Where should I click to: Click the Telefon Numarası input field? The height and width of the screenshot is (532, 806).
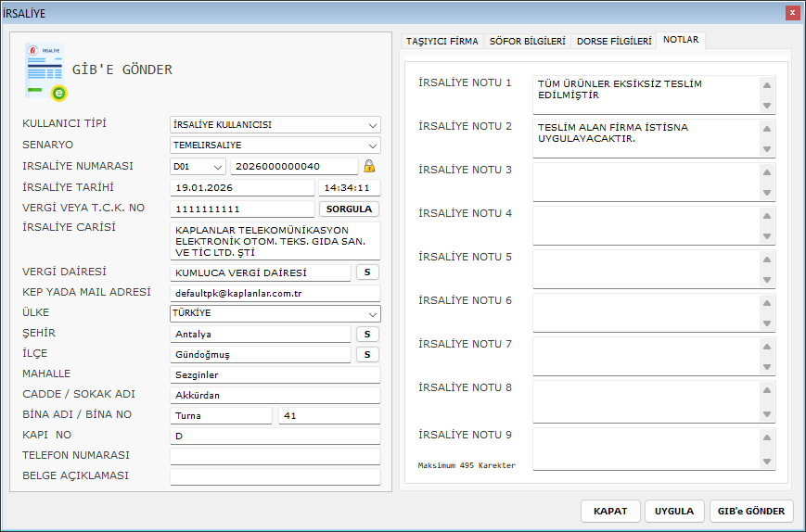(275, 456)
